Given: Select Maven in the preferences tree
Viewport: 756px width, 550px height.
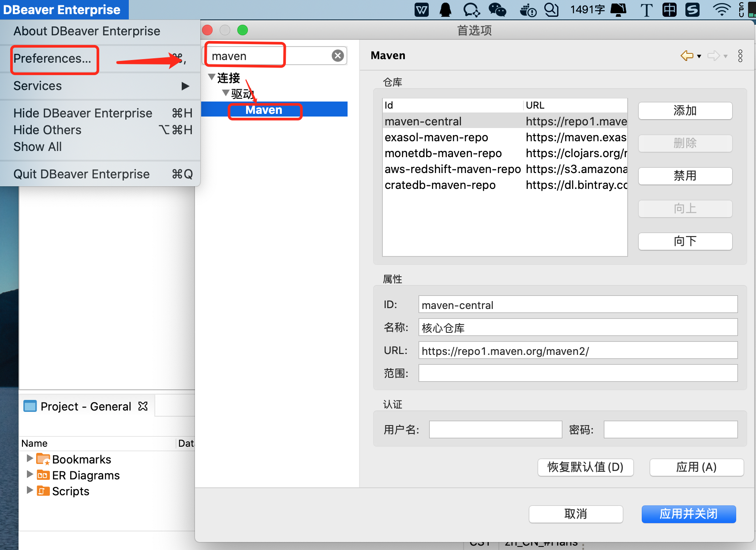Looking at the screenshot, I should click(263, 110).
